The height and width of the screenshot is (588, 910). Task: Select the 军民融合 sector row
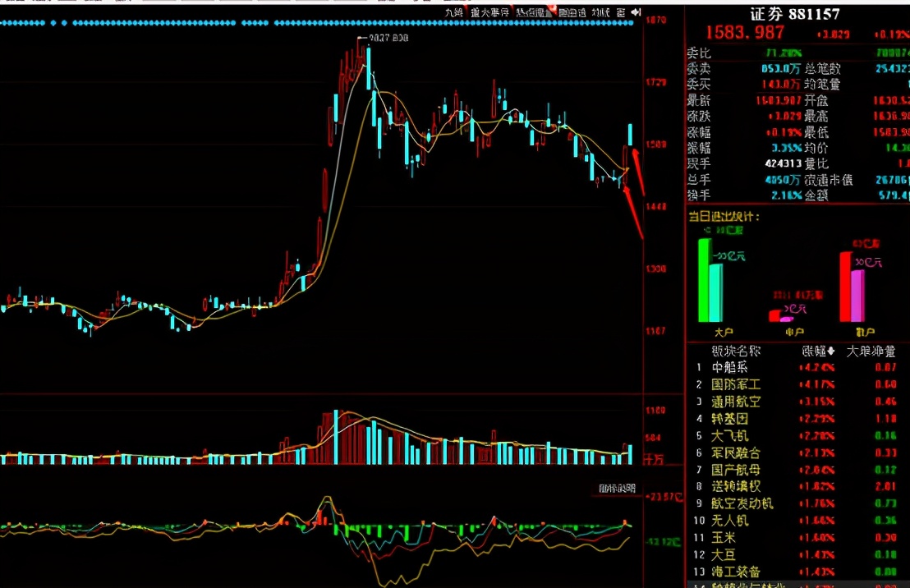(x=797, y=452)
